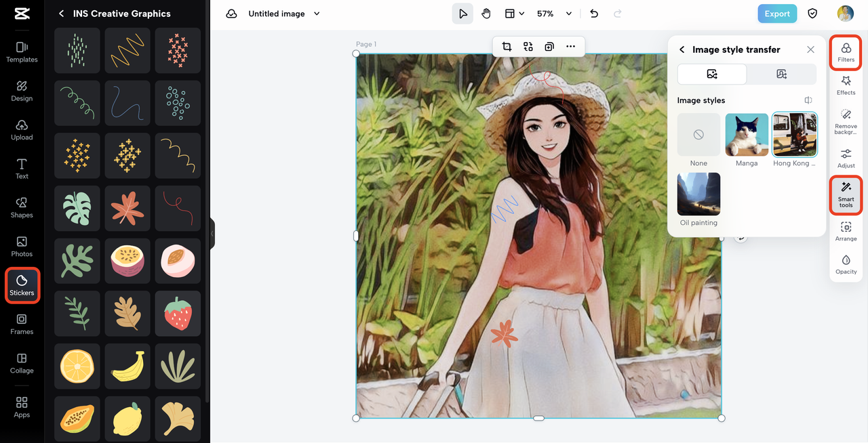This screenshot has width=868, height=443.
Task: Add the banana sticker
Action: point(127,366)
